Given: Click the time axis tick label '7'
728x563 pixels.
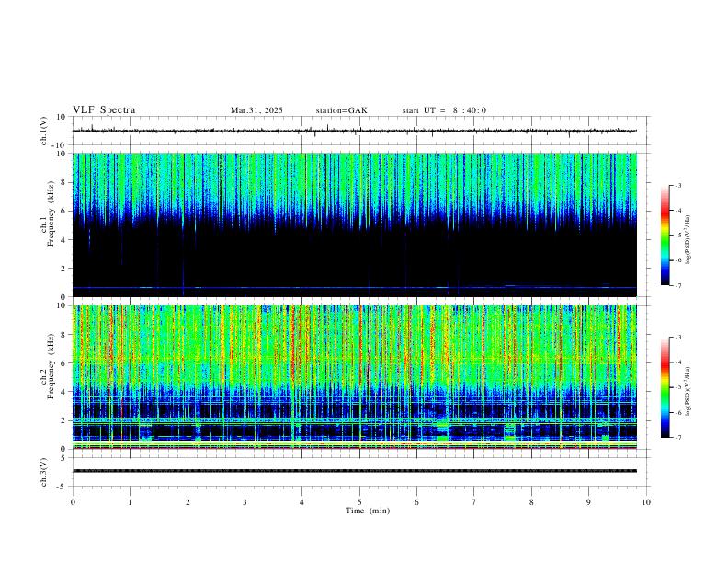Looking at the screenshot, I should pos(474,502).
